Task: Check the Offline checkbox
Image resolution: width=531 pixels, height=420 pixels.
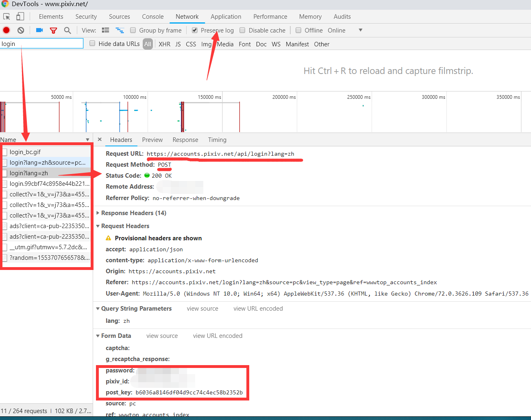Action: click(x=298, y=30)
